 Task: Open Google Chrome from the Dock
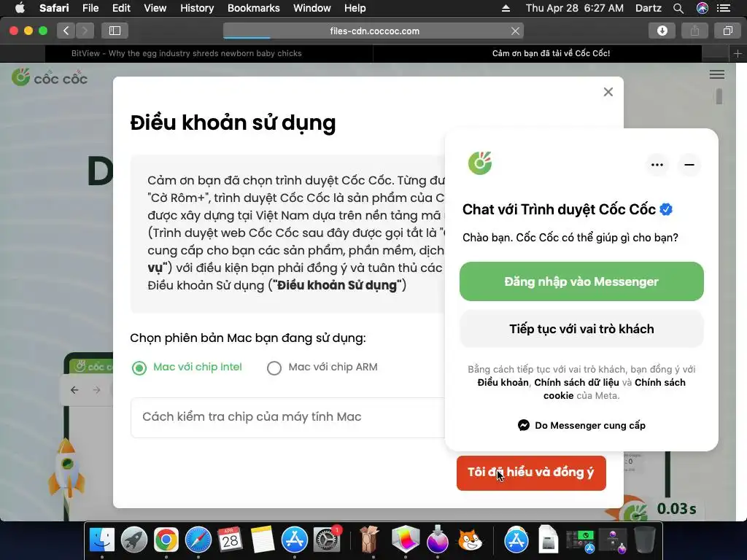(x=166, y=540)
